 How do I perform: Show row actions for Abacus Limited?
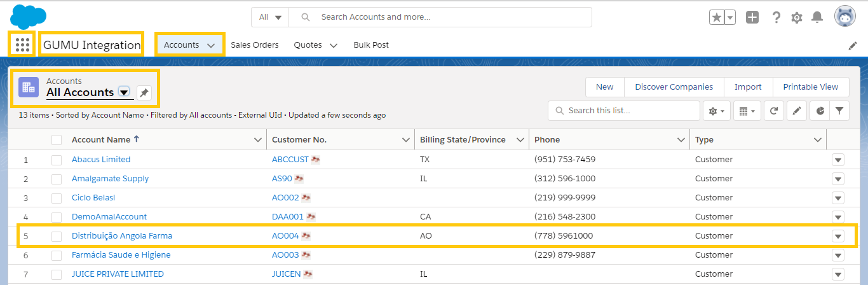pos(838,160)
